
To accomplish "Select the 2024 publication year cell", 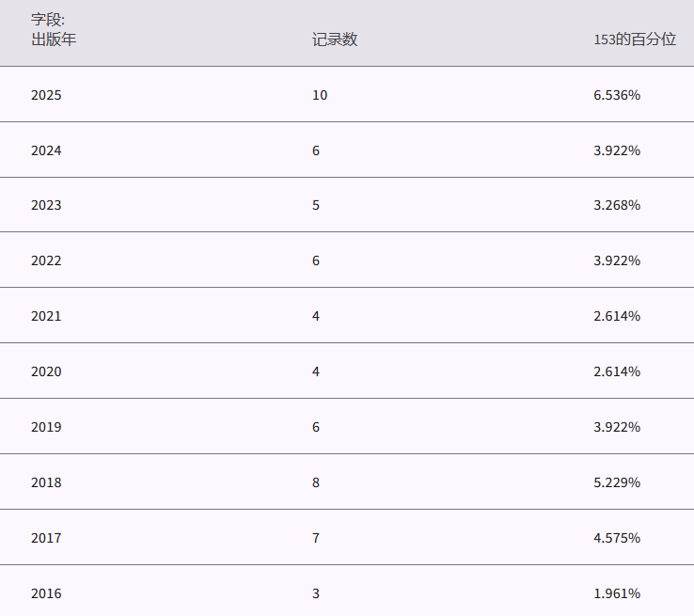I will [x=46, y=150].
